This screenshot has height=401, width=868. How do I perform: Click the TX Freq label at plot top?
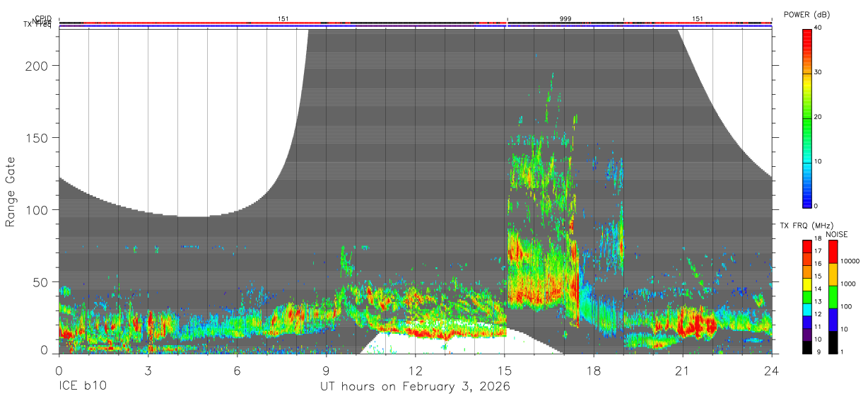[39, 25]
